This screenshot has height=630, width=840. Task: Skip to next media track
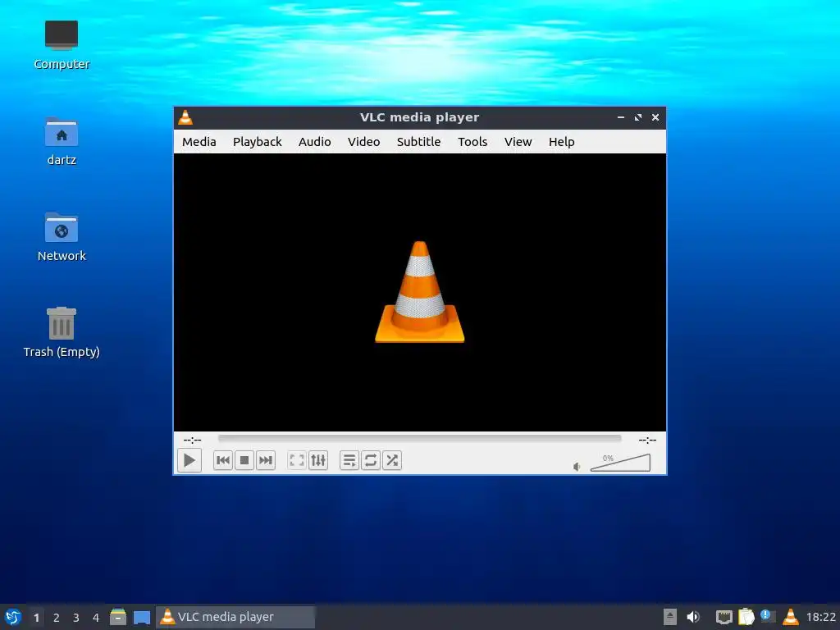(266, 460)
